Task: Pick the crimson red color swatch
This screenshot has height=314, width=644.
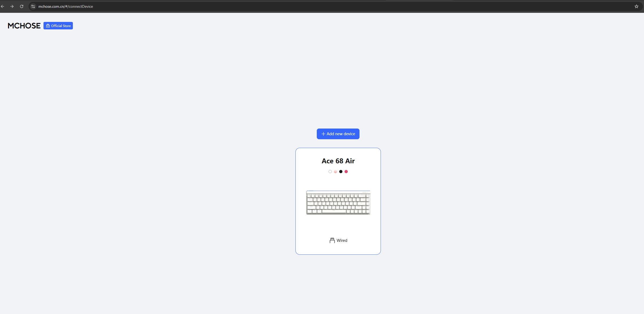Action: (x=346, y=172)
